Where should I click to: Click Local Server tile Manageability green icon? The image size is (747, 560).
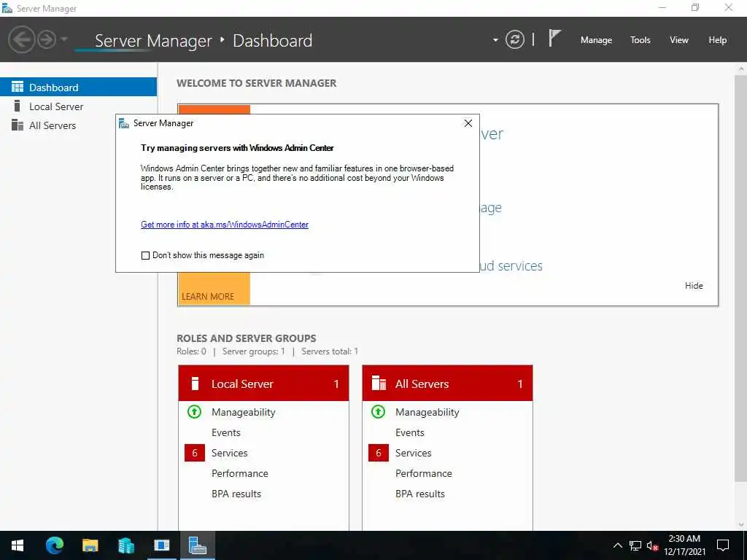(x=194, y=411)
